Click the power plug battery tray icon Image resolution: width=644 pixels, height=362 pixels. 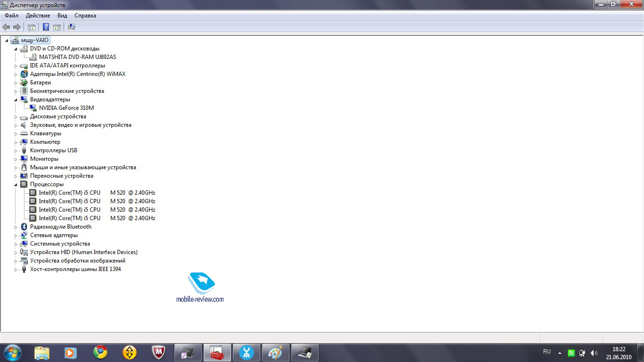coord(583,353)
